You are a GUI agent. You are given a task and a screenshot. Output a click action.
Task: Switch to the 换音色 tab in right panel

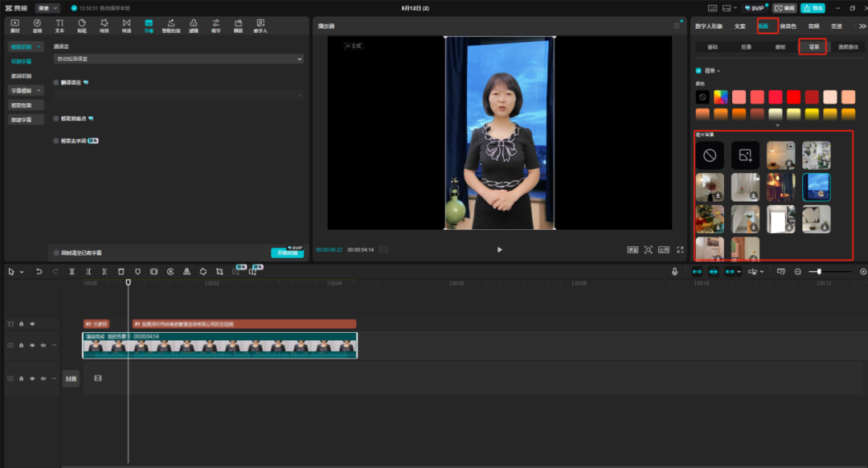[788, 26]
